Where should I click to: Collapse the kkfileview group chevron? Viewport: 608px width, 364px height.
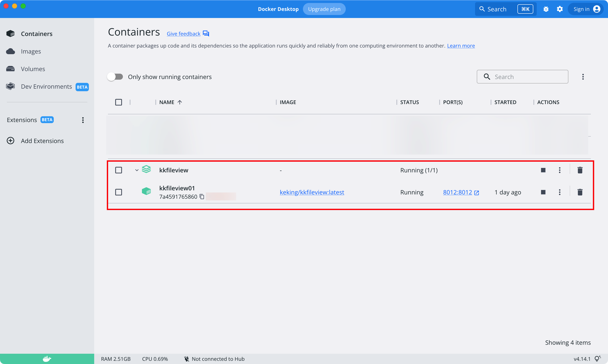click(x=137, y=170)
